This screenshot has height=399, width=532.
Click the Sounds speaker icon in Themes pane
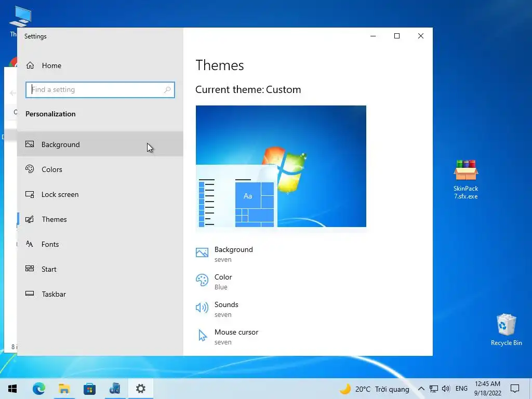click(x=202, y=308)
